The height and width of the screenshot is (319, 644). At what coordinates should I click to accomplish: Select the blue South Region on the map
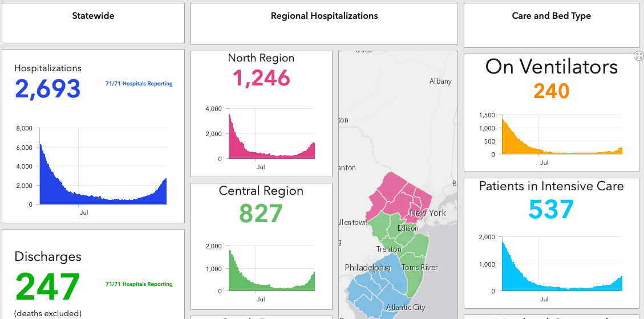click(x=372, y=287)
